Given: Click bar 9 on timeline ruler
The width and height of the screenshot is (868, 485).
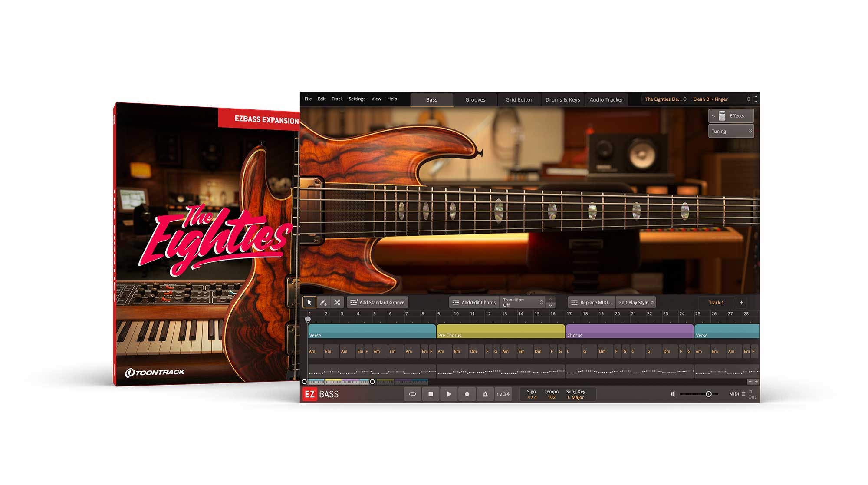Looking at the screenshot, I should (439, 313).
